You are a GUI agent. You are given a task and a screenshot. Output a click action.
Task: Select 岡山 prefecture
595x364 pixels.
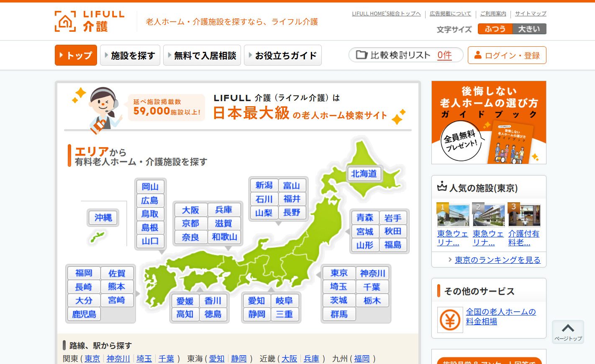pos(150,187)
